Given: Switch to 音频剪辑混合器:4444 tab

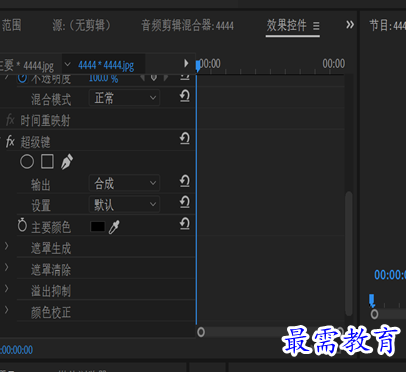Looking at the screenshot, I should tap(187, 25).
